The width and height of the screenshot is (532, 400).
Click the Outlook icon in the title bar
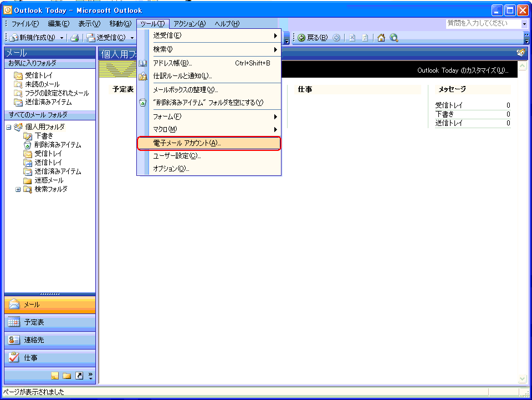(x=7, y=10)
